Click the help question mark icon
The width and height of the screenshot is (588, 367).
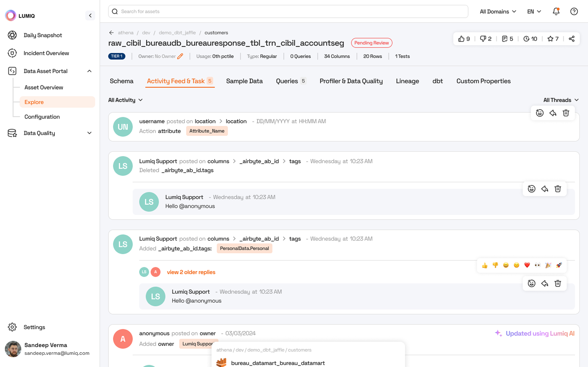point(574,11)
